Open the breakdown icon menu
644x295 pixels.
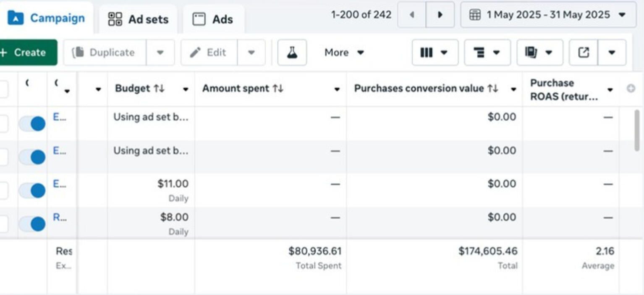tap(487, 53)
